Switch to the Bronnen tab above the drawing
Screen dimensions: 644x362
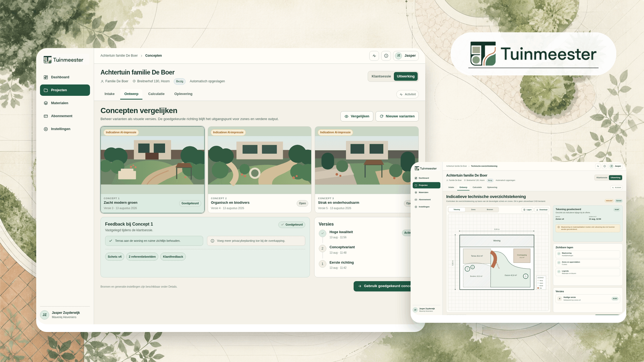[490, 210]
